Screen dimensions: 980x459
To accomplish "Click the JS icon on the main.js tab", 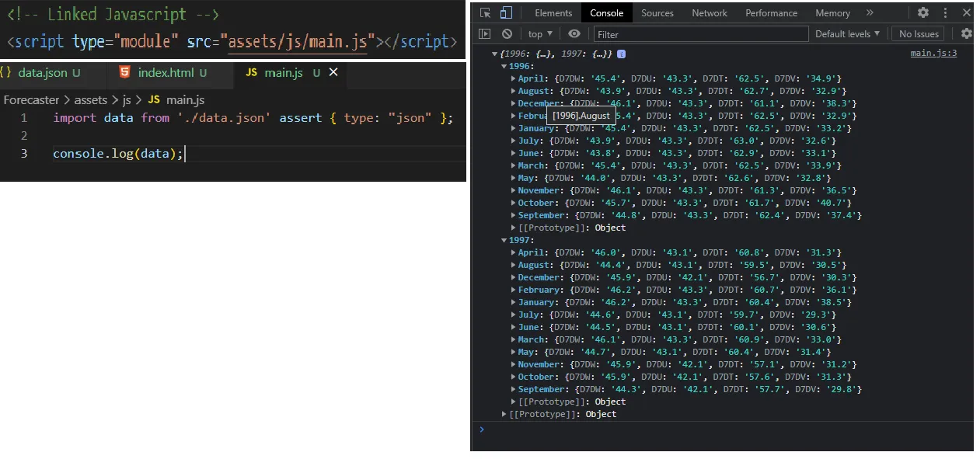I will tap(251, 72).
